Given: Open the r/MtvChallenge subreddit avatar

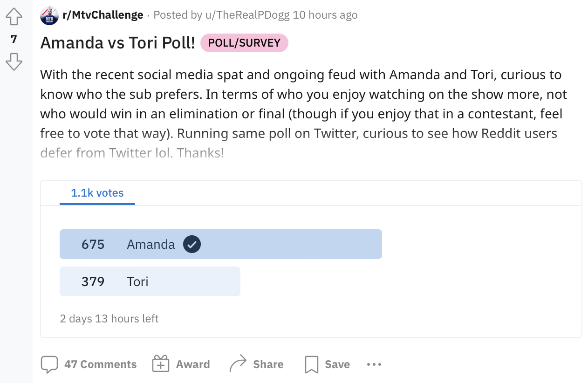Looking at the screenshot, I should click(x=49, y=15).
